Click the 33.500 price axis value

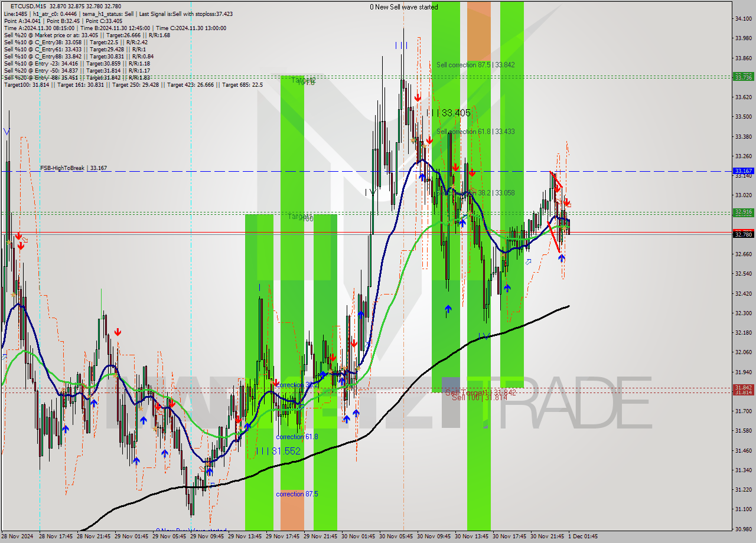743,117
